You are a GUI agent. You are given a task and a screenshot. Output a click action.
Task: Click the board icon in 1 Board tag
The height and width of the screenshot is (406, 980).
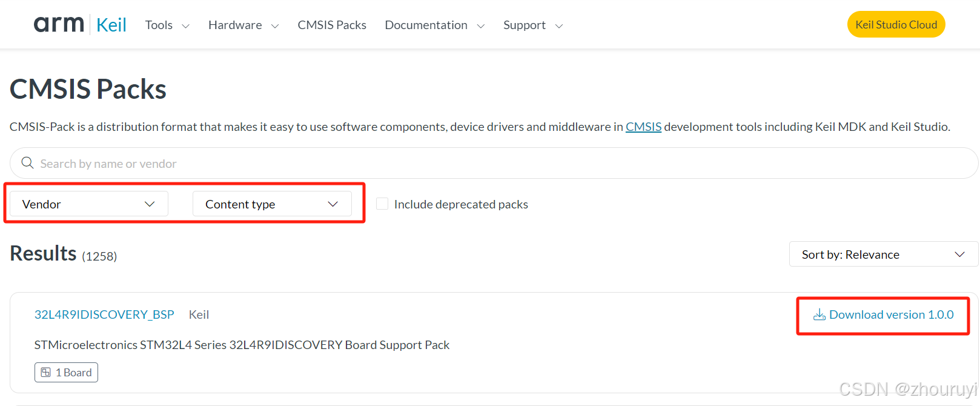click(x=46, y=372)
